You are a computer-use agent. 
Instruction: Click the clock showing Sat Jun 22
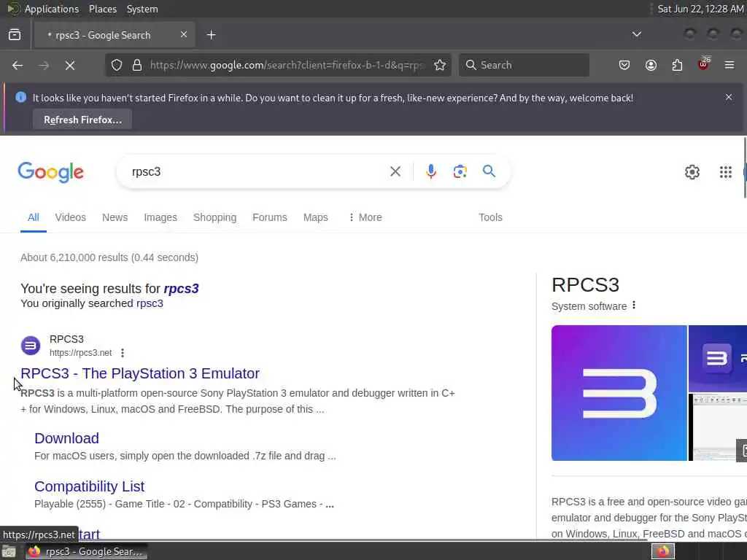700,9
